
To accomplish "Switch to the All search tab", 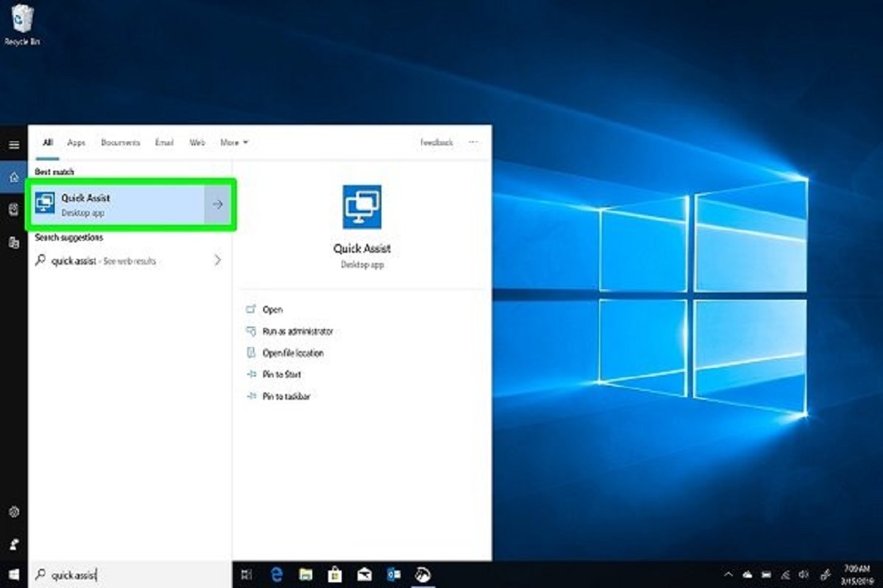I will coord(48,142).
